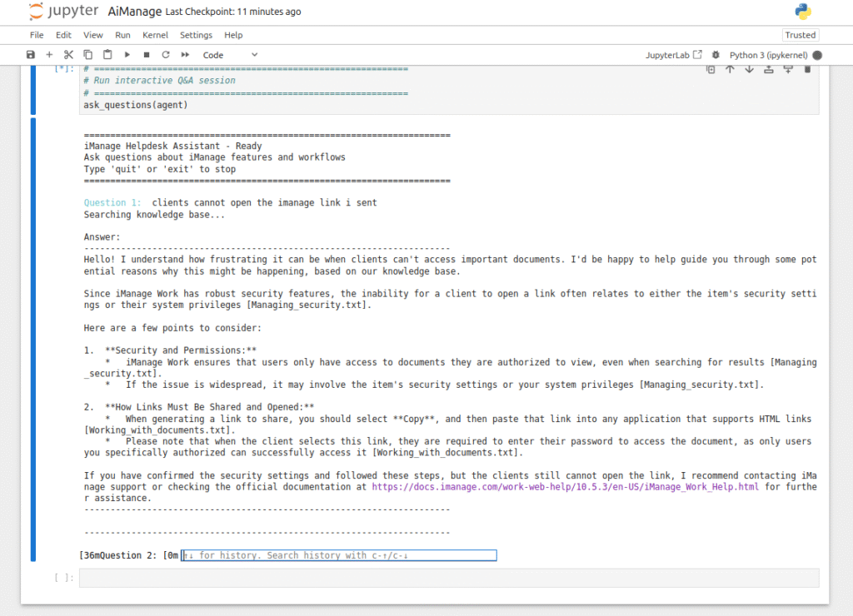Image resolution: width=853 pixels, height=616 pixels.
Task: Copy the selected cell using the toolbar icon
Action: (87, 54)
